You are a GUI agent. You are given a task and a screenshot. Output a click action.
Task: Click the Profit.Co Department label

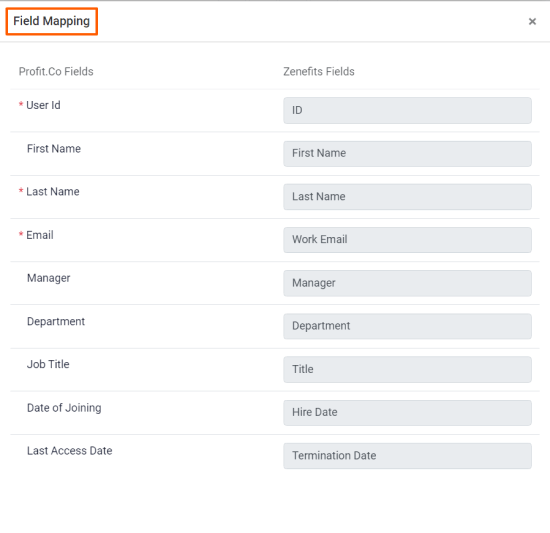56,322
